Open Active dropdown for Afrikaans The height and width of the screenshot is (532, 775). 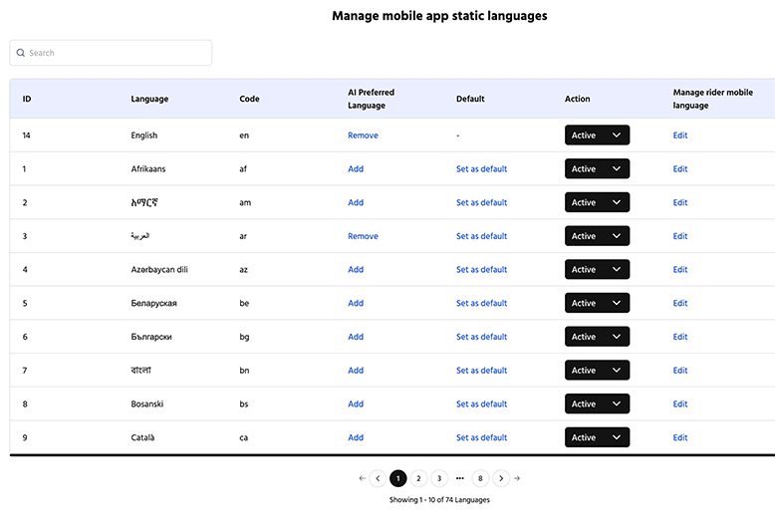597,168
